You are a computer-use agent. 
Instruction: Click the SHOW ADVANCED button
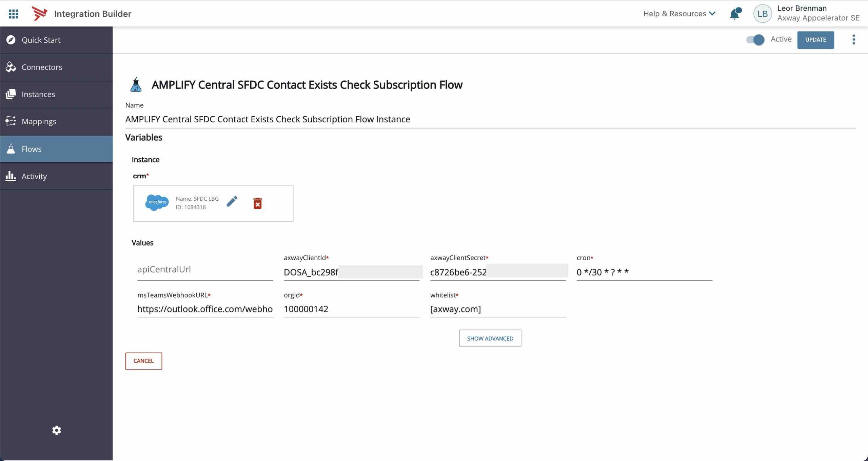coord(490,338)
